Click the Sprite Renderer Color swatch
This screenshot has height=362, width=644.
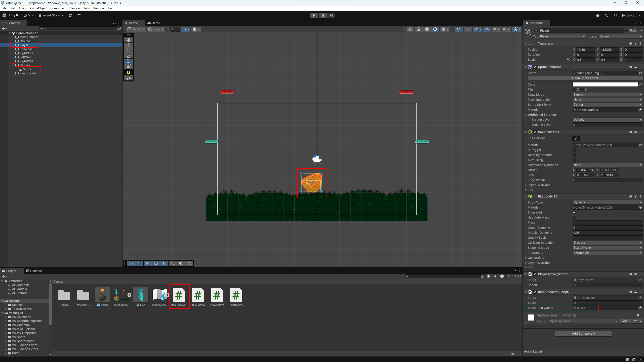[x=605, y=84]
